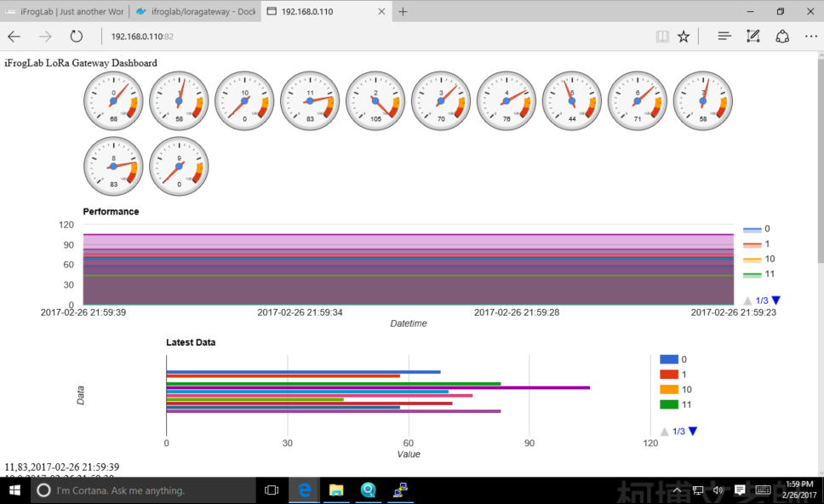This screenshot has width=824, height=504.
Task: Select series 10 in Performance legend
Action: [758, 259]
